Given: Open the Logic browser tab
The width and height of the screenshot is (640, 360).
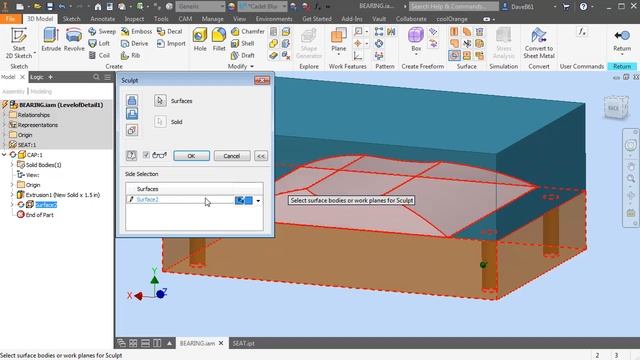Looking at the screenshot, I should click(36, 77).
